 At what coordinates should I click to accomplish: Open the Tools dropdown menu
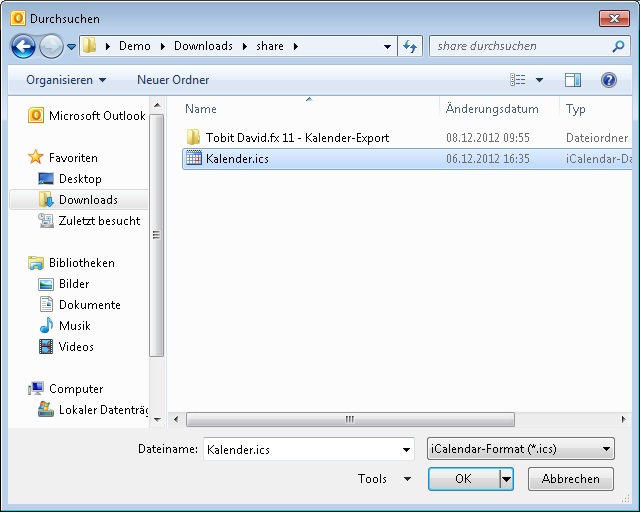[x=384, y=479]
